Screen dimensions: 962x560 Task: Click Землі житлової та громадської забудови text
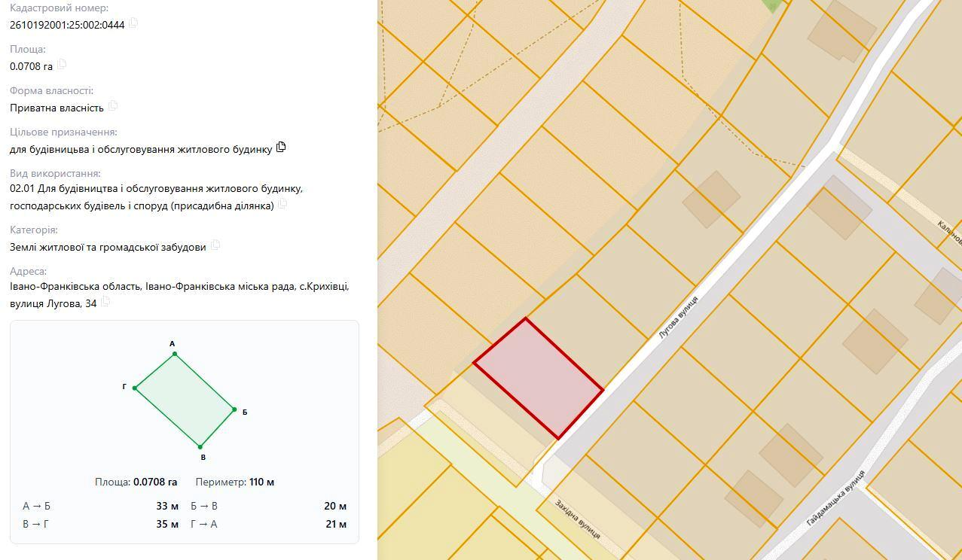pyautogui.click(x=108, y=247)
